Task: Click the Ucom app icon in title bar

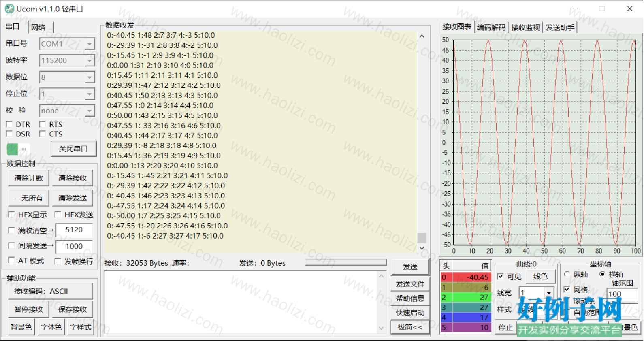Action: pos(9,9)
